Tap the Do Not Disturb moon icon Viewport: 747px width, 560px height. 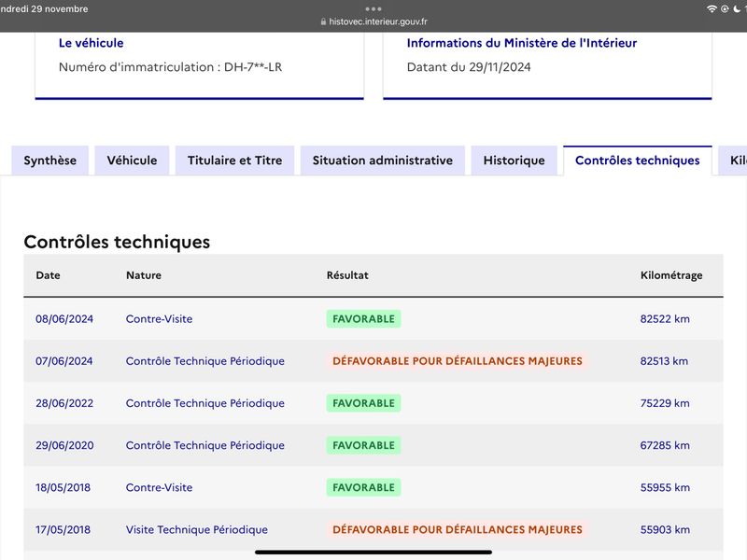[x=737, y=8]
